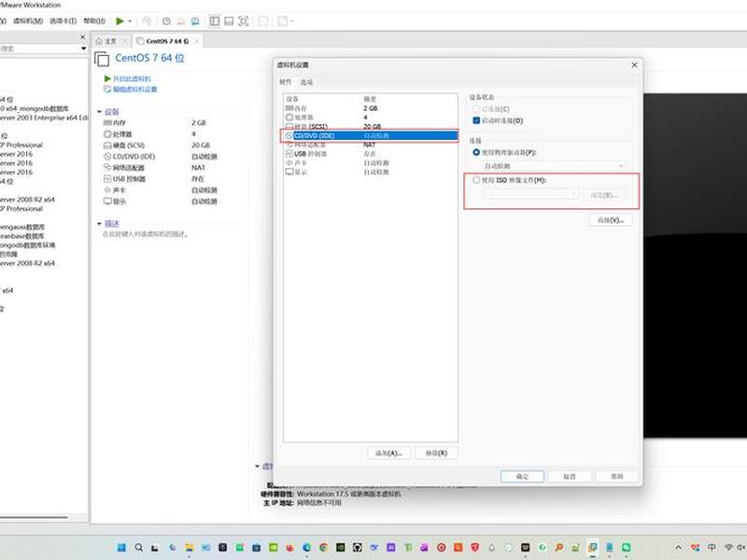The width and height of the screenshot is (747, 560).
Task: Click the 浏览(B)... browse button
Action: [604, 195]
